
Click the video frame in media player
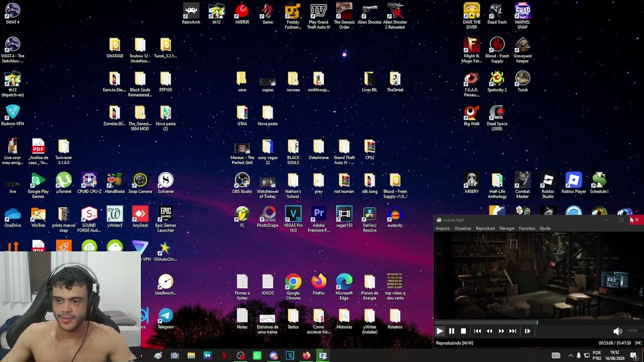tap(538, 276)
